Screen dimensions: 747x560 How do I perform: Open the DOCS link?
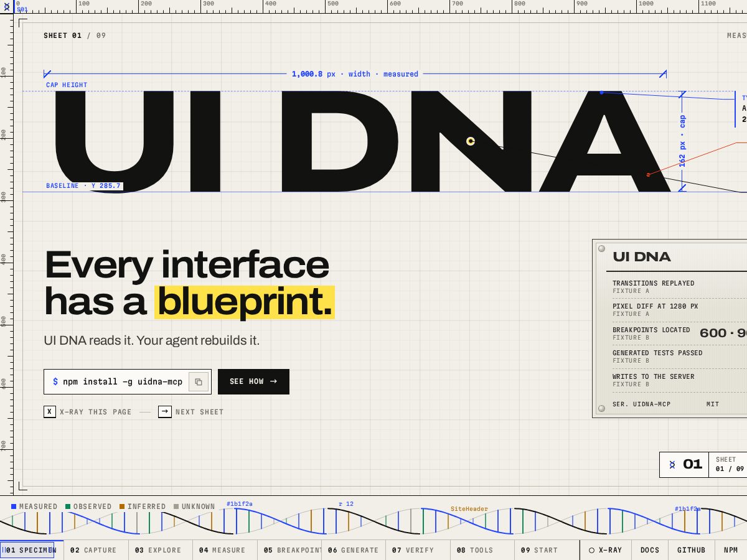pyautogui.click(x=650, y=550)
